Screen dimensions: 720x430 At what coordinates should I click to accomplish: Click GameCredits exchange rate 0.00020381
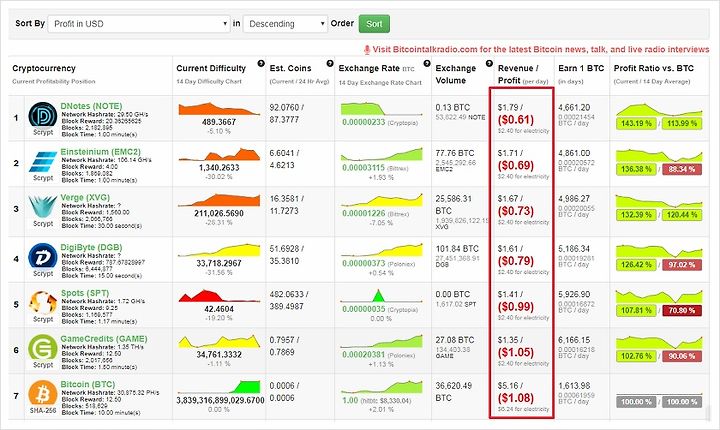[363, 354]
